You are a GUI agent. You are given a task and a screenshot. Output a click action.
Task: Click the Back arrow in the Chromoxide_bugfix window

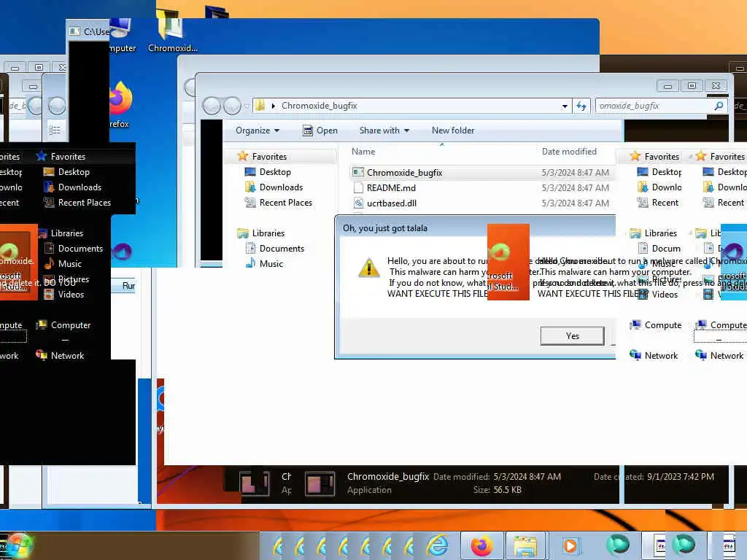(x=212, y=106)
